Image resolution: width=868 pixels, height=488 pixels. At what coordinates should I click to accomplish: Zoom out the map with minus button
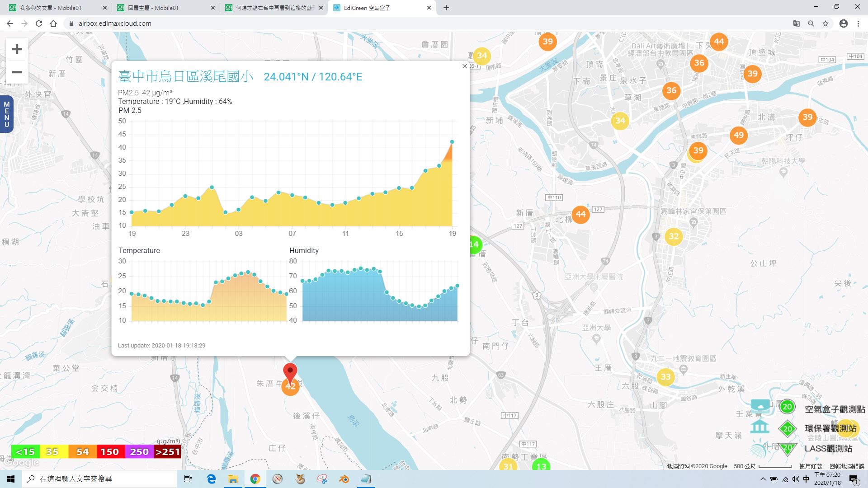tap(17, 72)
